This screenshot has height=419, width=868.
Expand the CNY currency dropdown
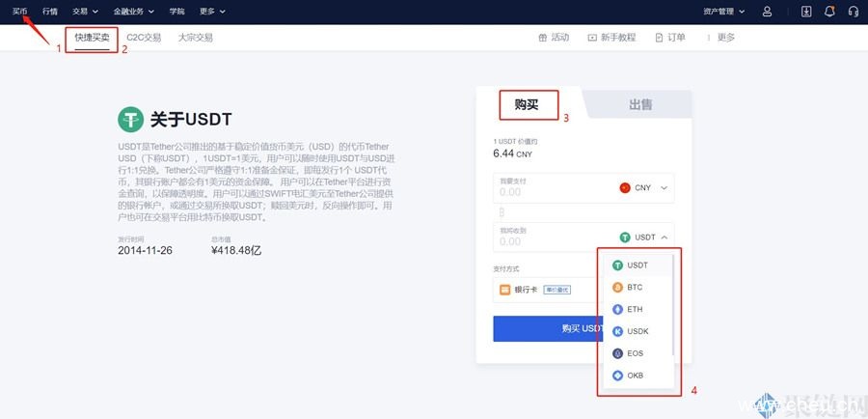pos(644,188)
